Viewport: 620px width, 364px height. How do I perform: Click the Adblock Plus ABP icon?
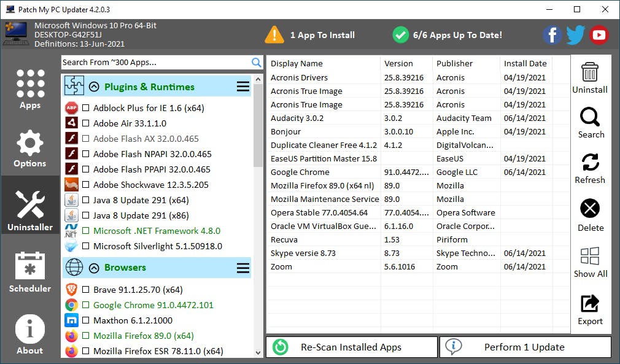point(72,108)
